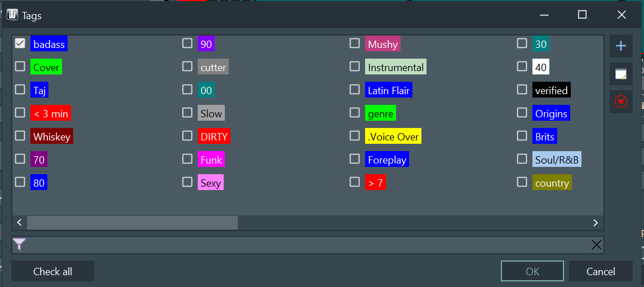Click the left scroll arrow
Screen dimensions: 644x287
click(19, 223)
